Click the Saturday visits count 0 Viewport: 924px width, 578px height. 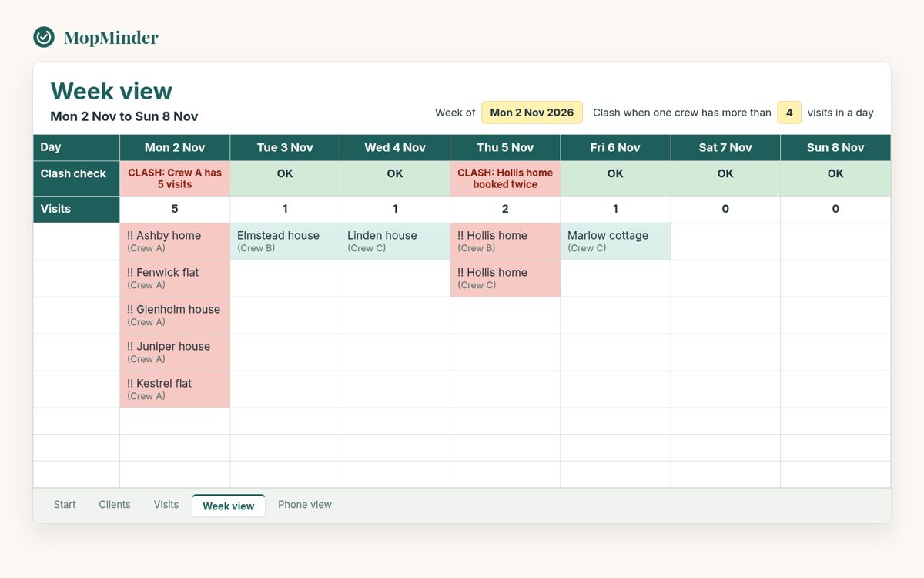(x=725, y=210)
